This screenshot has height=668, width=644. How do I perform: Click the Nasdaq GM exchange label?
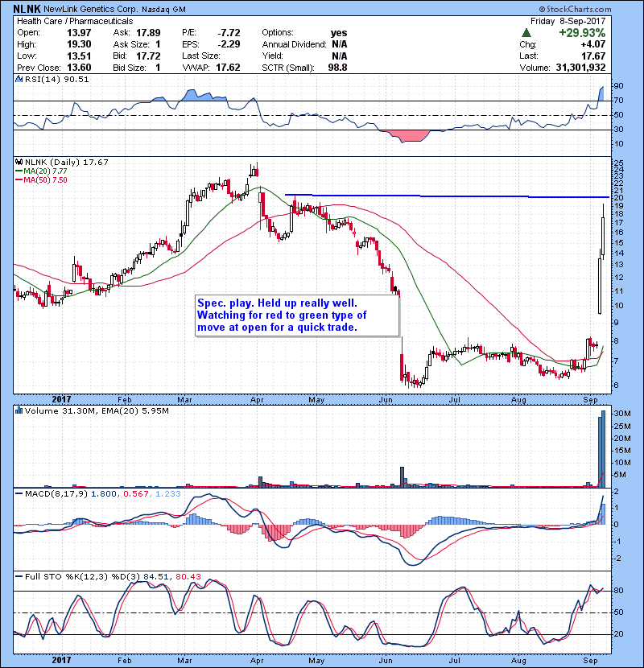(x=163, y=10)
